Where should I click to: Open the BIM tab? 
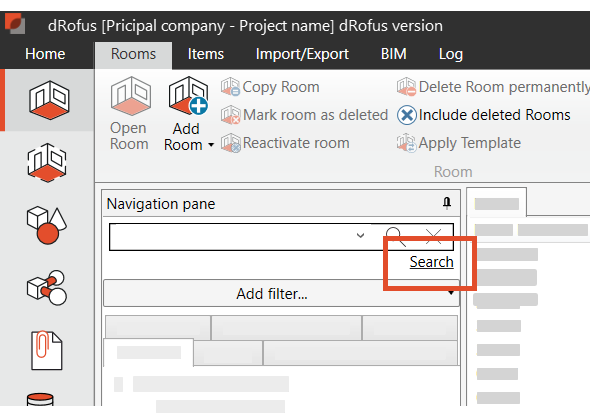click(394, 54)
